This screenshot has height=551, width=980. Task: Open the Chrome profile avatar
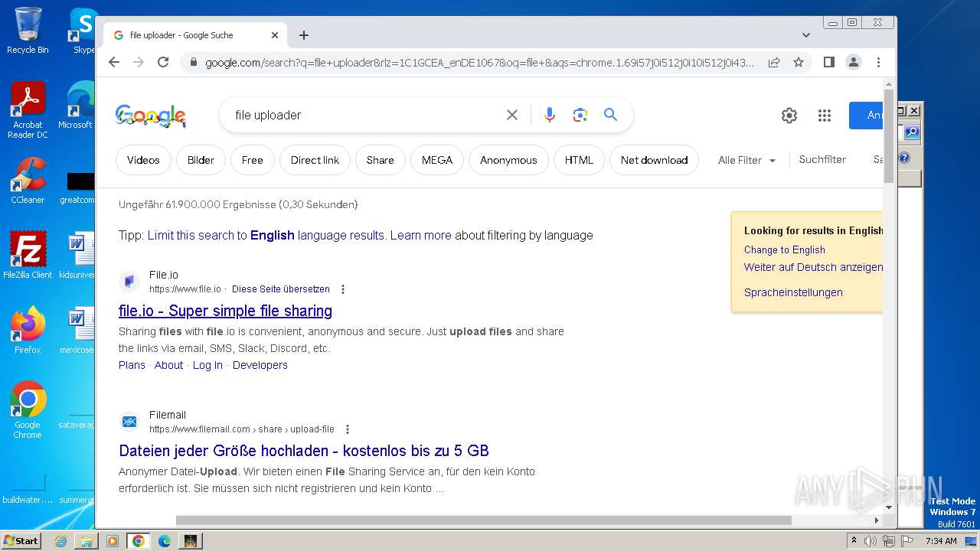[x=854, y=62]
